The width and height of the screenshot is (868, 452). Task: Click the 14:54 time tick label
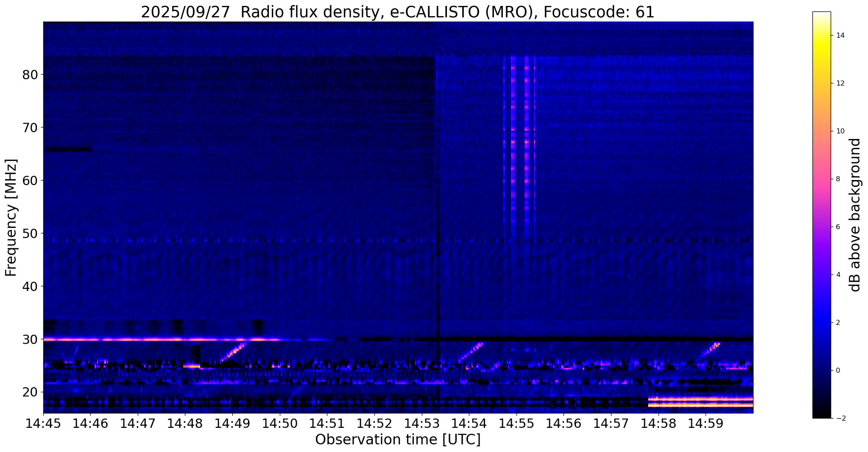pyautogui.click(x=469, y=423)
